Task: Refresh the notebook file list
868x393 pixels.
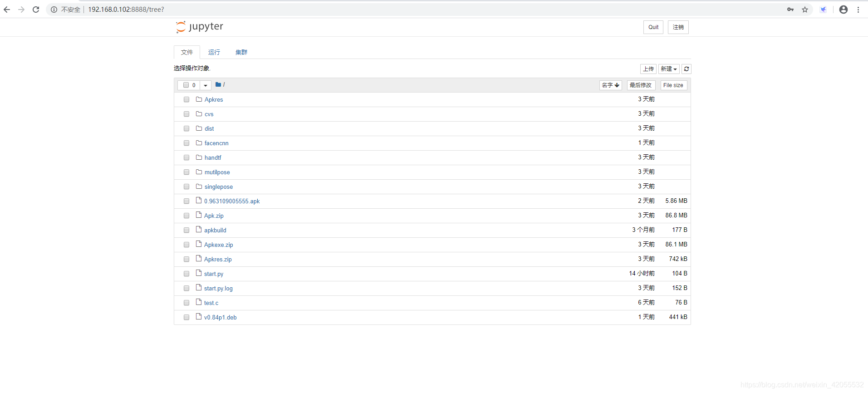Action: tap(687, 69)
